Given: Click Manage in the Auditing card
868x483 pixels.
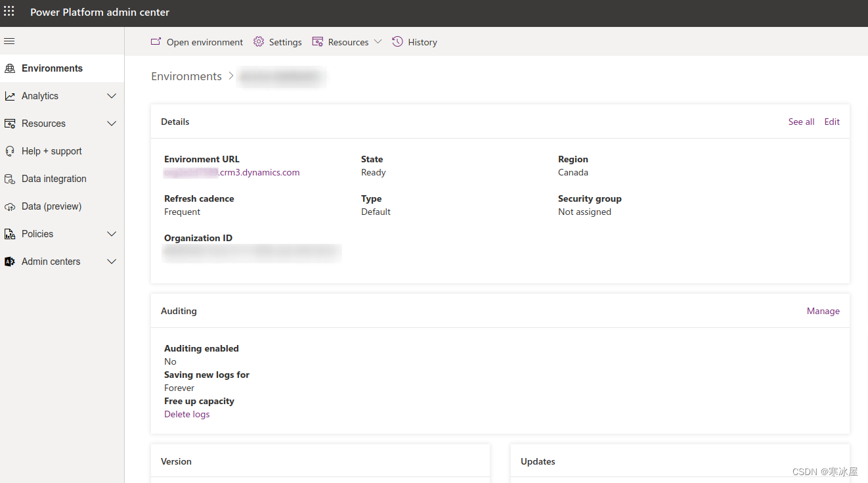Looking at the screenshot, I should 823,311.
